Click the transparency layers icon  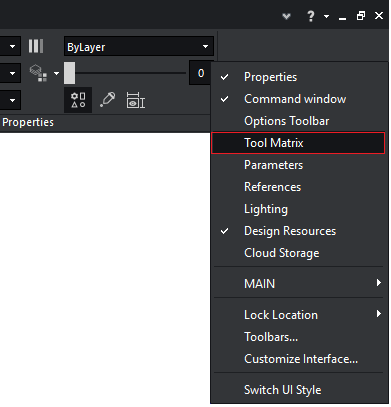point(38,73)
